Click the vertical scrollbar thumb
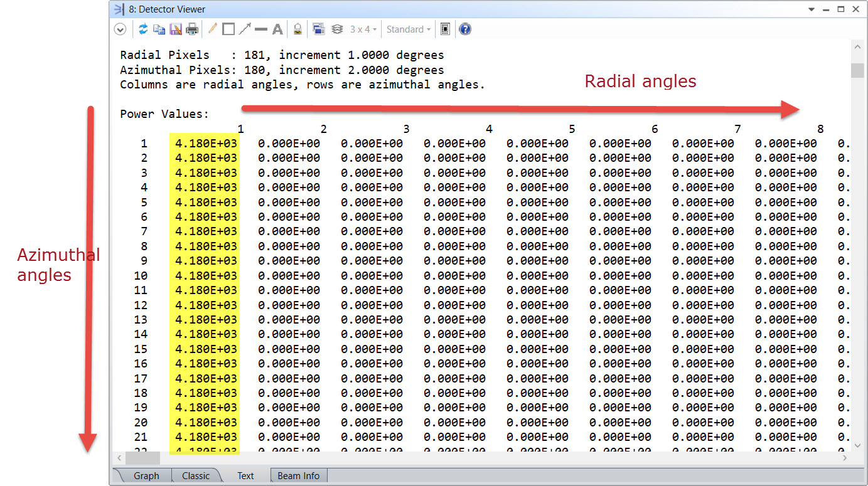Viewport: 868px width, 486px height. pyautogui.click(x=857, y=70)
